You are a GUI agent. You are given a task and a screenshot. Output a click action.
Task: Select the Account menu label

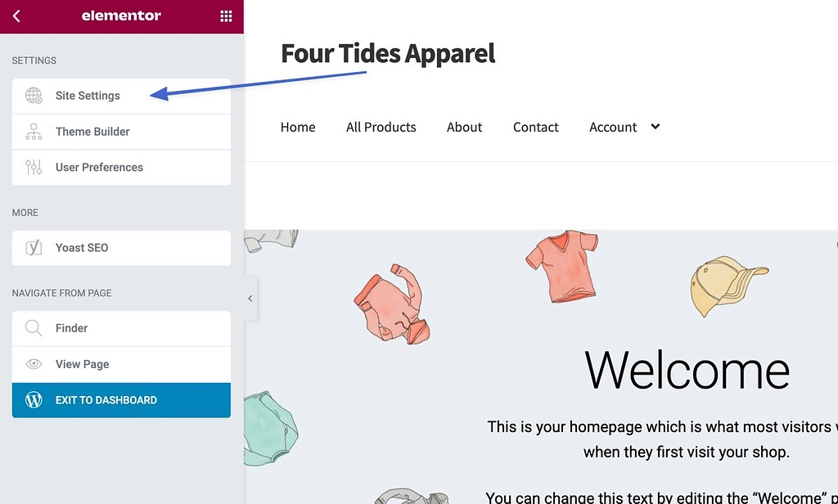coord(612,127)
